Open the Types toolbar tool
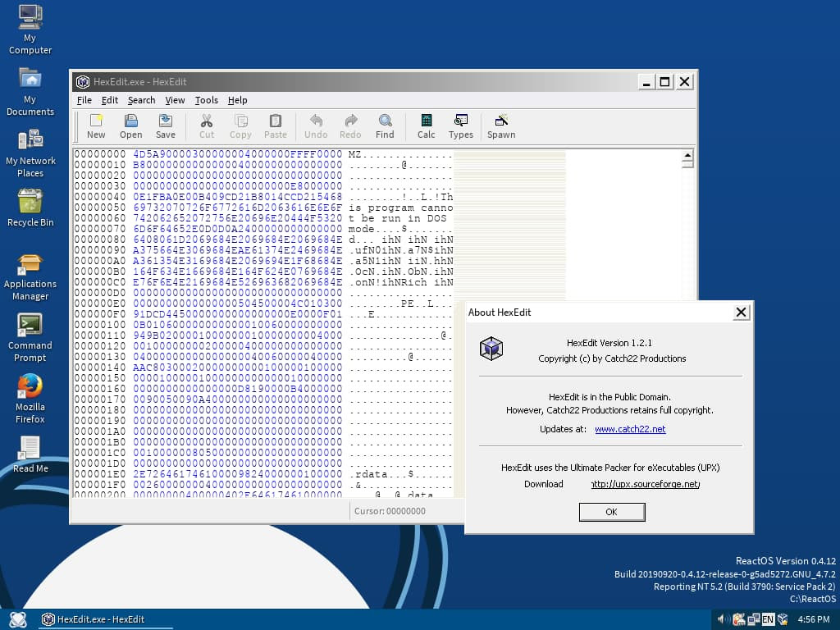Image resolution: width=840 pixels, height=630 pixels. click(x=461, y=121)
